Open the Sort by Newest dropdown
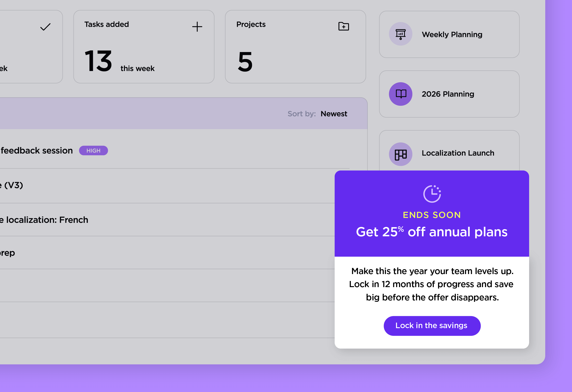Image resolution: width=572 pixels, height=392 pixels. [333, 114]
